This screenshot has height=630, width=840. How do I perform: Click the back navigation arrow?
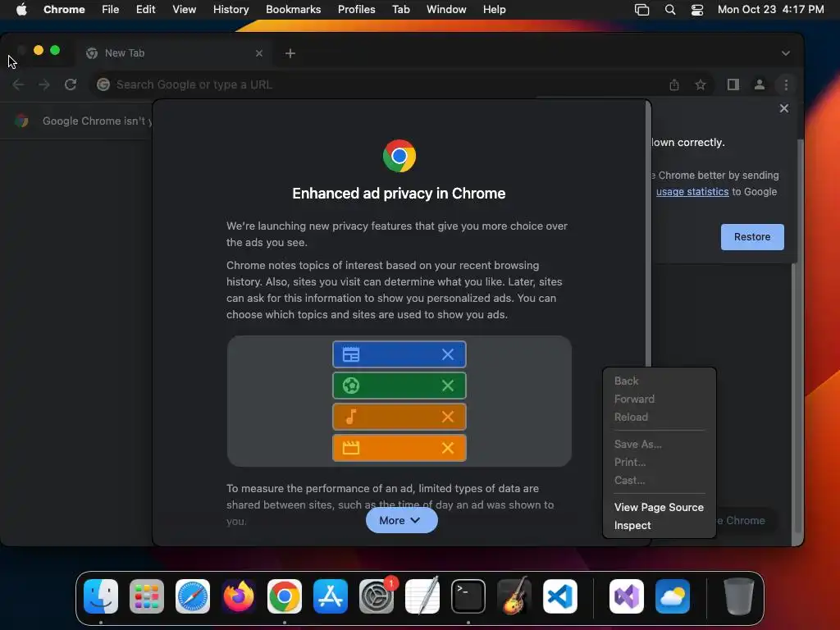[18, 84]
